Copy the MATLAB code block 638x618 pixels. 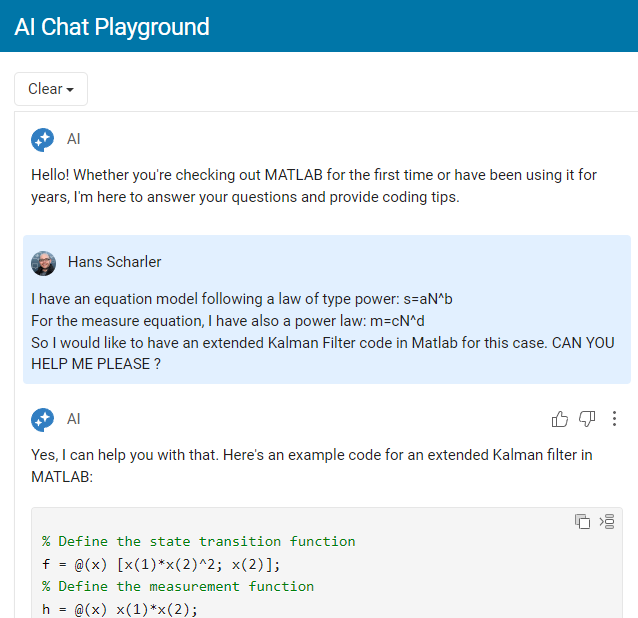tap(582, 522)
